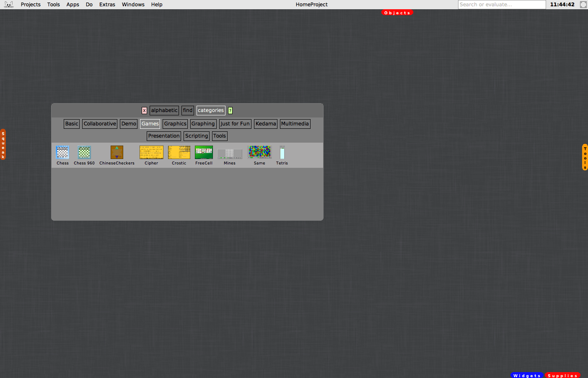Switch catalog to find mode
588x378 pixels.
click(188, 110)
